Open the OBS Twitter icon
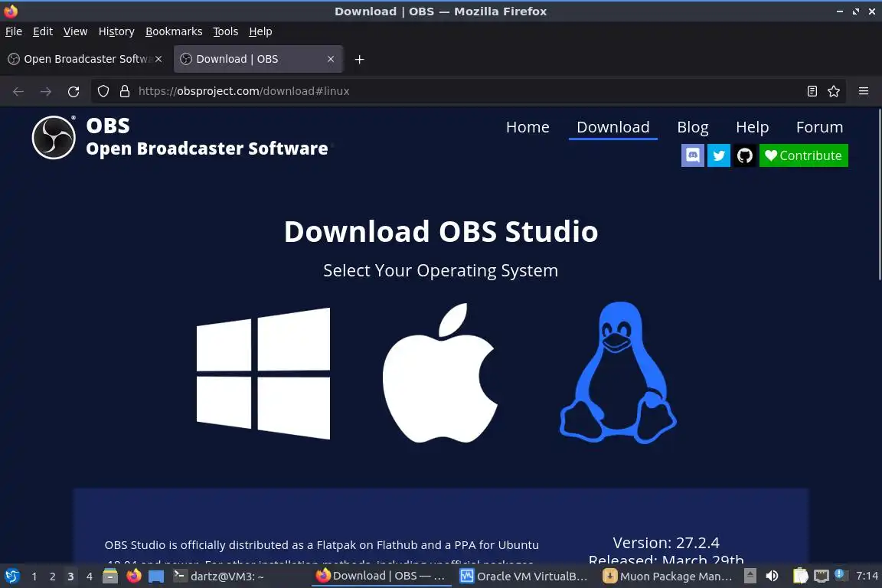Screen dimensions: 882x588 tap(719, 155)
